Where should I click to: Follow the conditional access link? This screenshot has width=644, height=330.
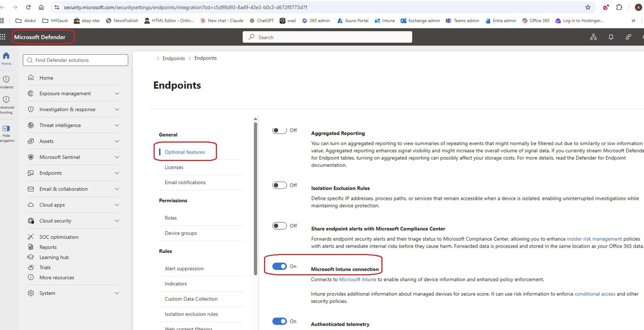tap(595, 294)
